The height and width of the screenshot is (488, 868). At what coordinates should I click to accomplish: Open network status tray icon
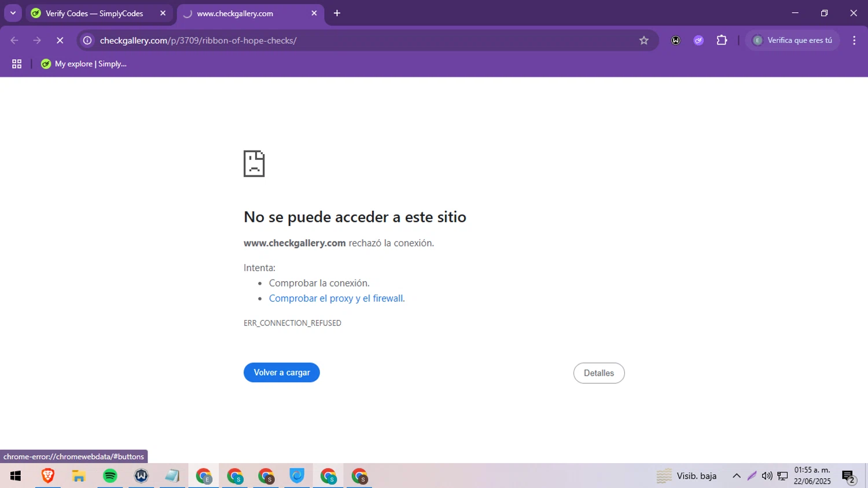click(782, 476)
